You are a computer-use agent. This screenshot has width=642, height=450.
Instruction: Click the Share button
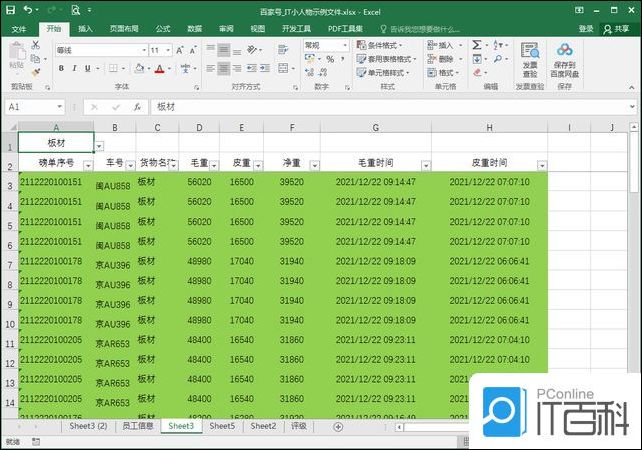point(617,29)
